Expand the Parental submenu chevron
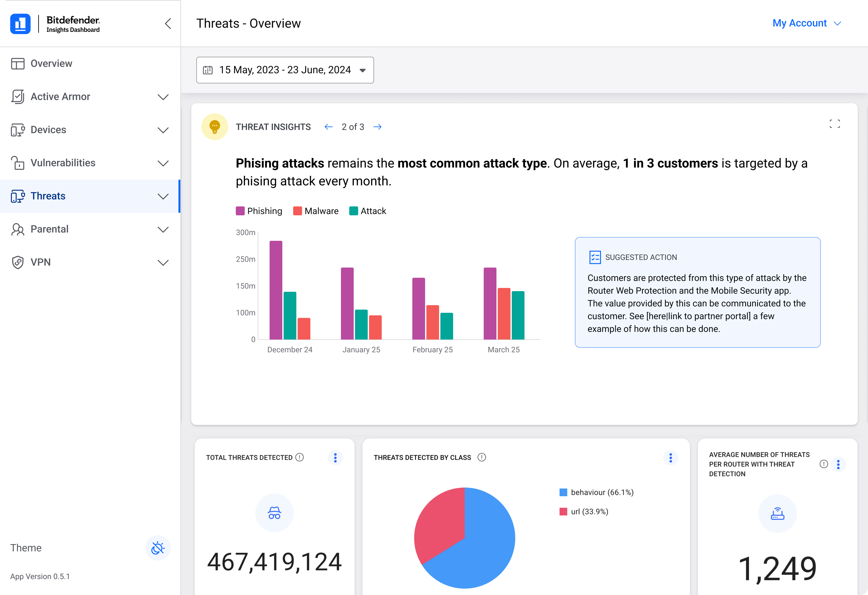 [163, 230]
